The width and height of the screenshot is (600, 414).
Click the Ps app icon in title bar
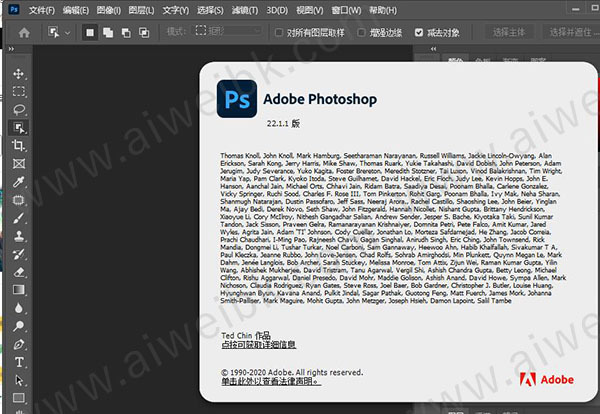pos(14,10)
